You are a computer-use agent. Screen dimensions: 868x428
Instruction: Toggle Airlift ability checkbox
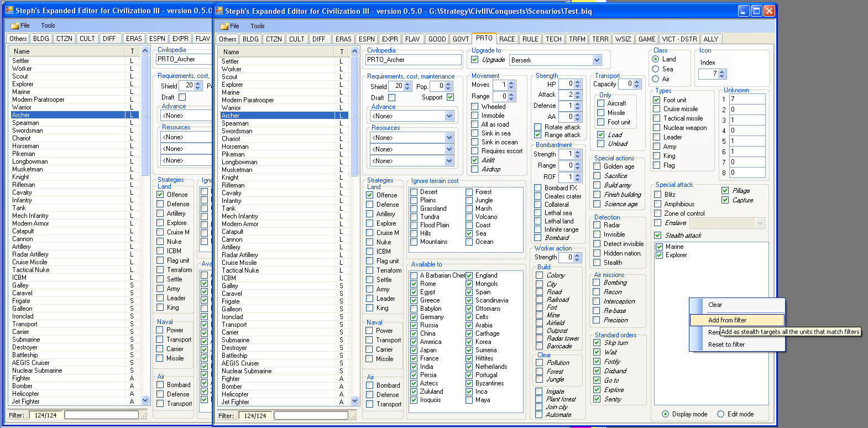(x=475, y=160)
